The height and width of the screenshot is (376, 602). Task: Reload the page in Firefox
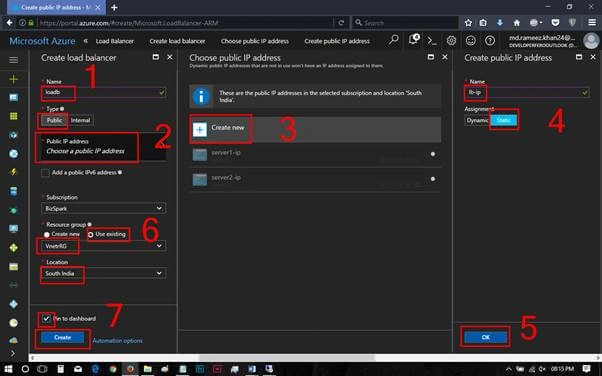(x=341, y=23)
